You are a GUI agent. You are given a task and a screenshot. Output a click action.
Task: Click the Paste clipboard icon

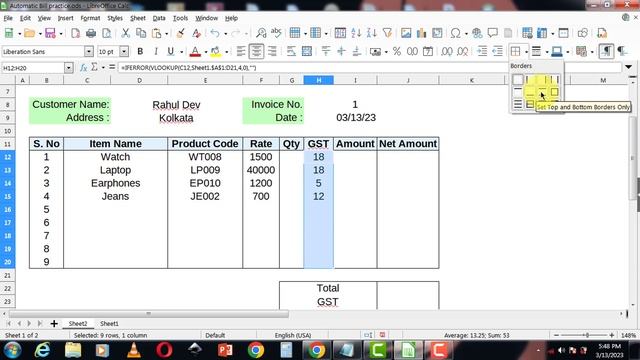tap(156, 33)
